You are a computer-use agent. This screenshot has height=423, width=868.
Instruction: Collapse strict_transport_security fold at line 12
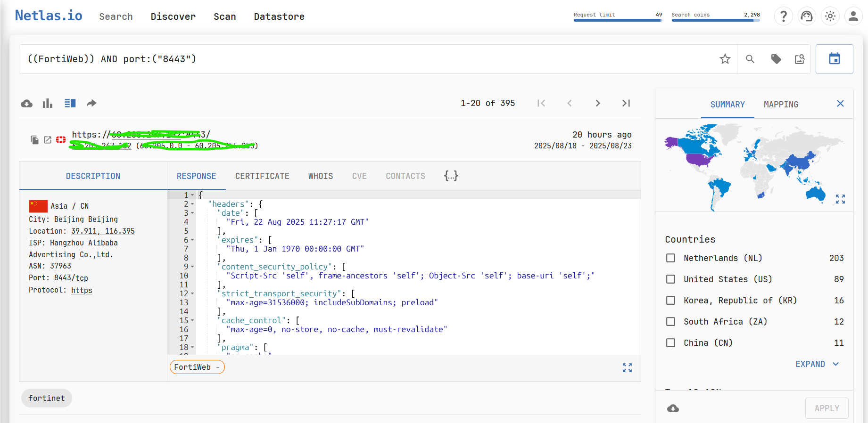(x=192, y=293)
